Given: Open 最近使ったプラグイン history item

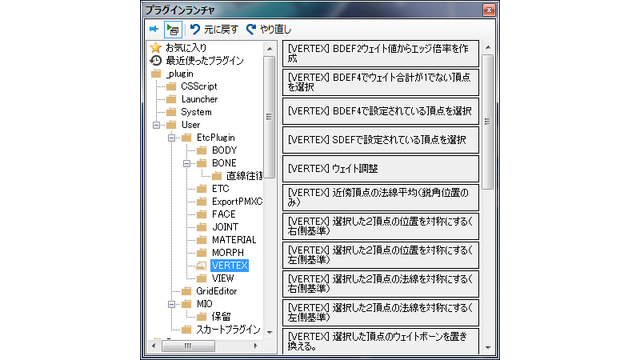Looking at the screenshot, I should pyautogui.click(x=197, y=61).
